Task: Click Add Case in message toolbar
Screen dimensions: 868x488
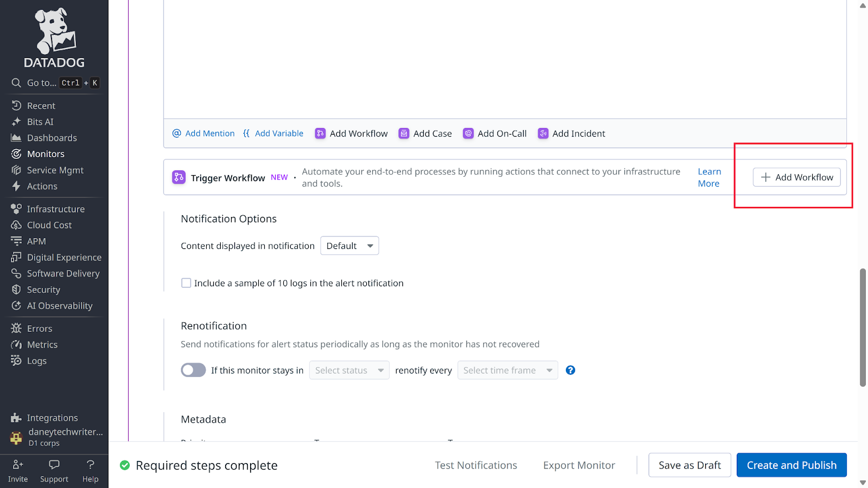Action: click(x=425, y=133)
